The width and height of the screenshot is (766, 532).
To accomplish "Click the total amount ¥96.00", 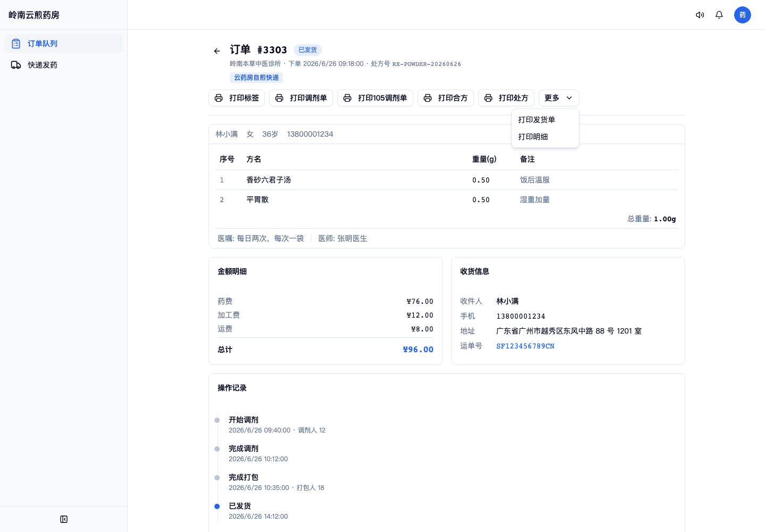I will tap(418, 350).
